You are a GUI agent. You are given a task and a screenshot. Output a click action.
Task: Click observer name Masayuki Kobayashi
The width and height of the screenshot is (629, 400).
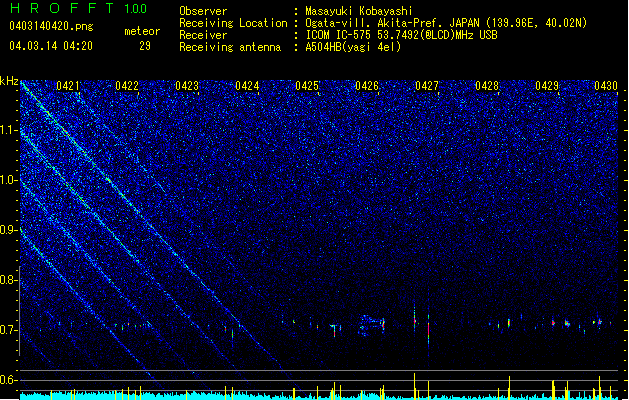(x=359, y=11)
